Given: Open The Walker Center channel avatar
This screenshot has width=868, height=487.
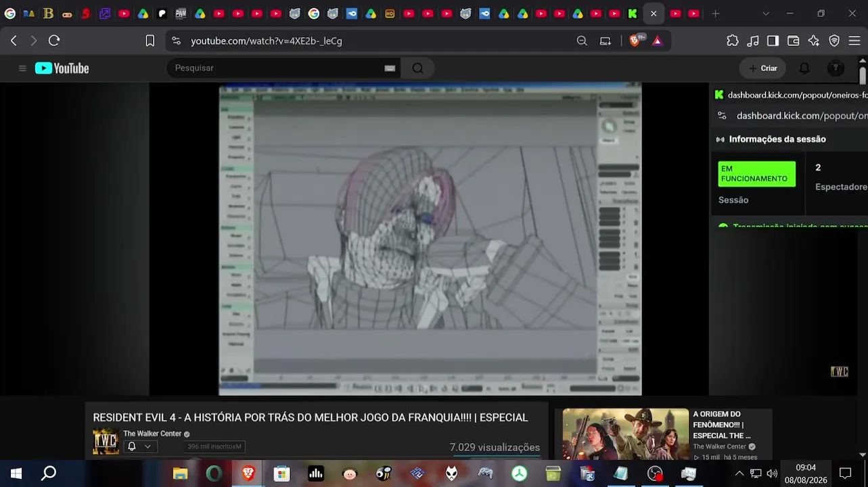Looking at the screenshot, I should (106, 441).
